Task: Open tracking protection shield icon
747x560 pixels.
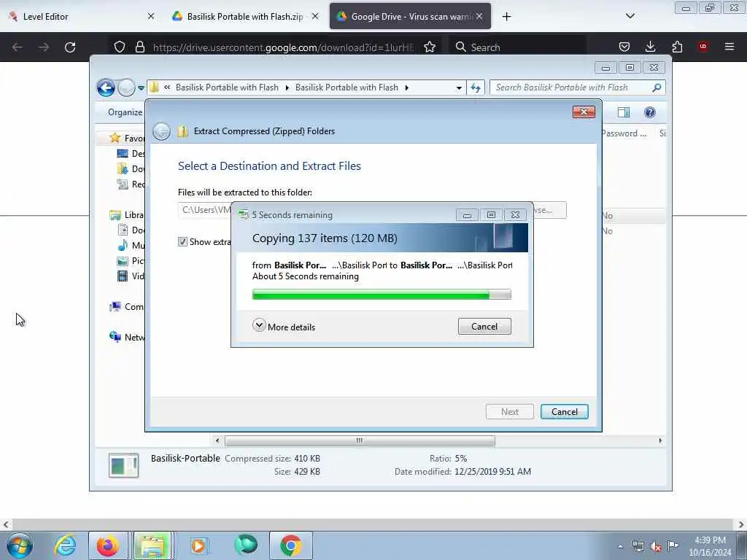Action: tap(120, 47)
